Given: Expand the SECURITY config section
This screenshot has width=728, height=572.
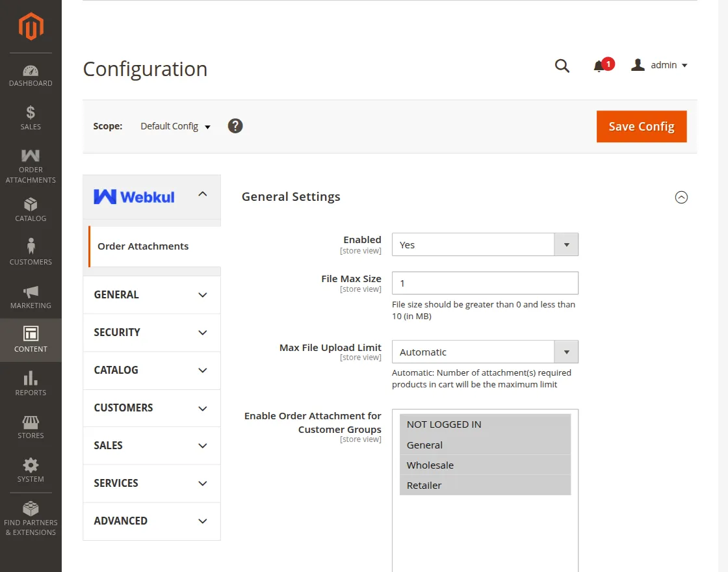Looking at the screenshot, I should (152, 332).
